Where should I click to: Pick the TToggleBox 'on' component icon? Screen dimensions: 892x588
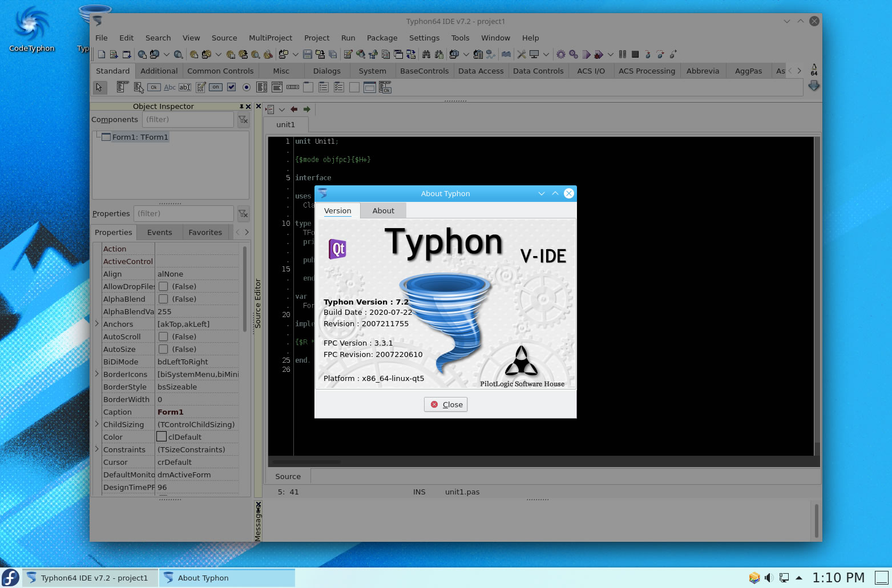click(x=216, y=87)
